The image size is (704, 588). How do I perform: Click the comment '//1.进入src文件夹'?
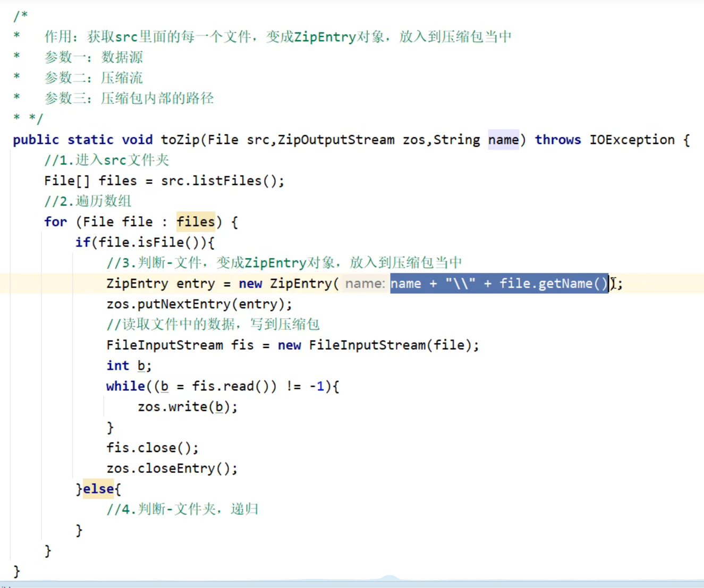pos(106,160)
